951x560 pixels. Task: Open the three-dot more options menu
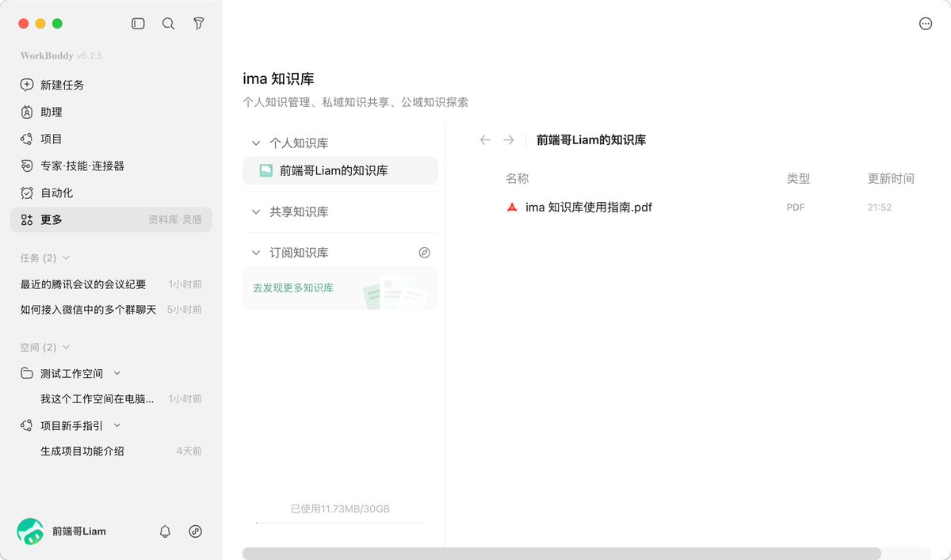pyautogui.click(x=926, y=24)
